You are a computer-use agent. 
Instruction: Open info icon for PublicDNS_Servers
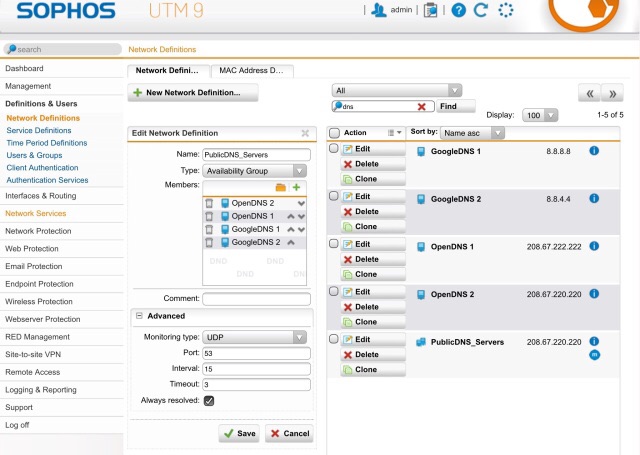coord(594,341)
